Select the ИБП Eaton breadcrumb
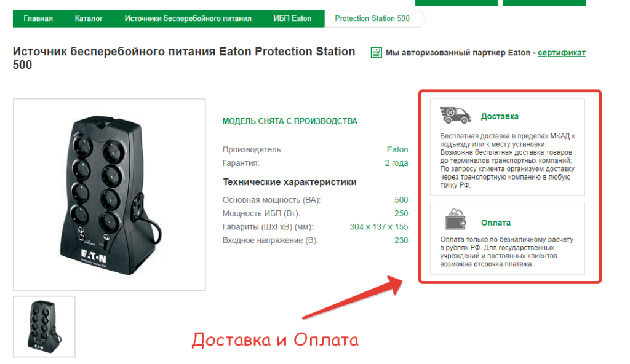Screen dimensions: 630x364 tap(292, 18)
